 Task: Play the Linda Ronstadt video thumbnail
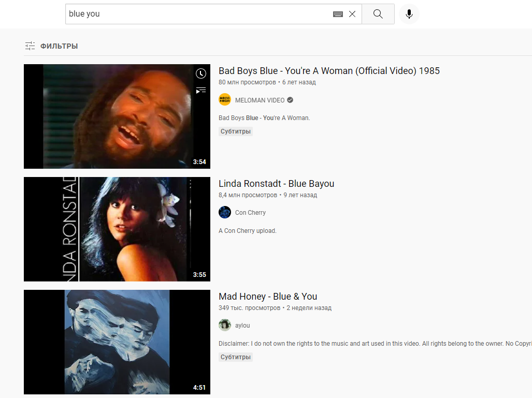click(117, 229)
